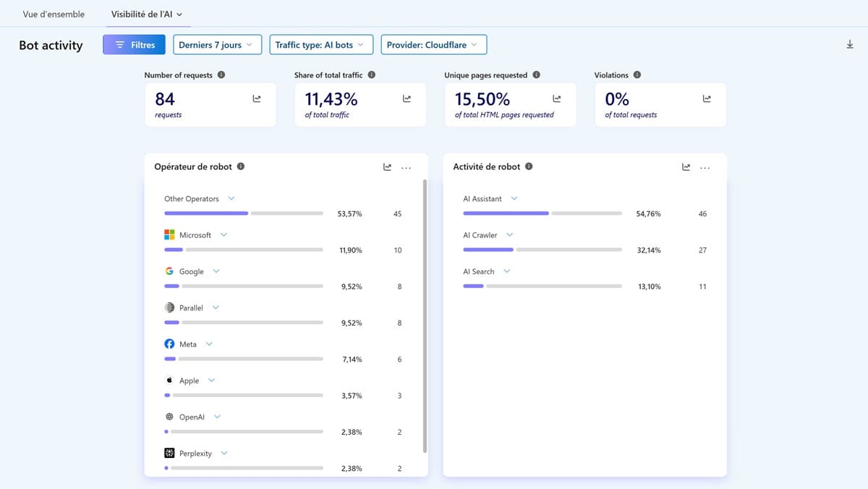This screenshot has height=489, width=868.
Task: Click the OpenAI logo icon
Action: (x=169, y=417)
